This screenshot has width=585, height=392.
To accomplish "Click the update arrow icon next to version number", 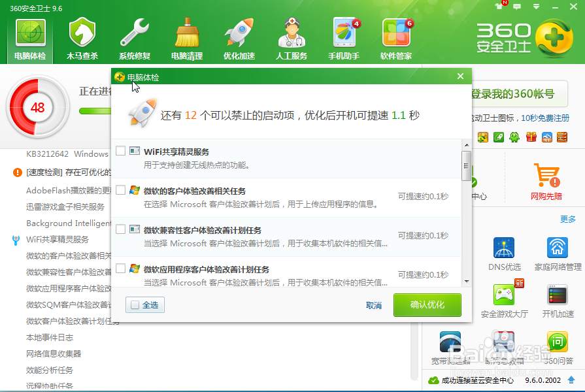I will (571, 380).
